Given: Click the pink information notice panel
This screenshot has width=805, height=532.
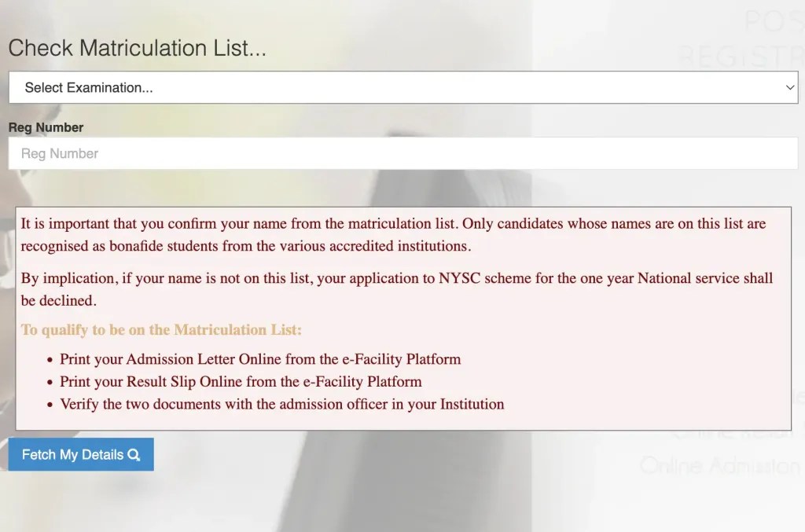Looking at the screenshot, I should pos(402,318).
